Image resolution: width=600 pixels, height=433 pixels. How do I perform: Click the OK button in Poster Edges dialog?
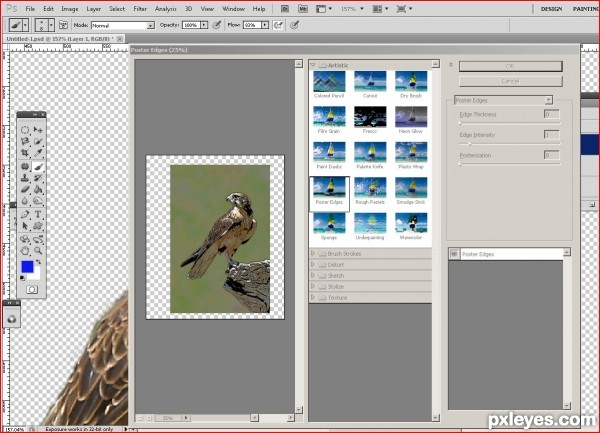(x=510, y=66)
